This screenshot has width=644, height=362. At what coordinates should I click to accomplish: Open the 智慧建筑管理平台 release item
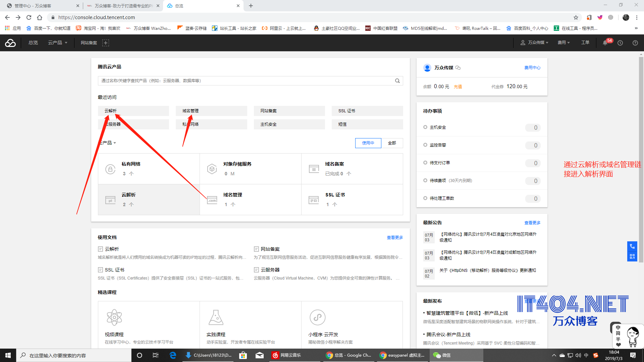pos(467,313)
